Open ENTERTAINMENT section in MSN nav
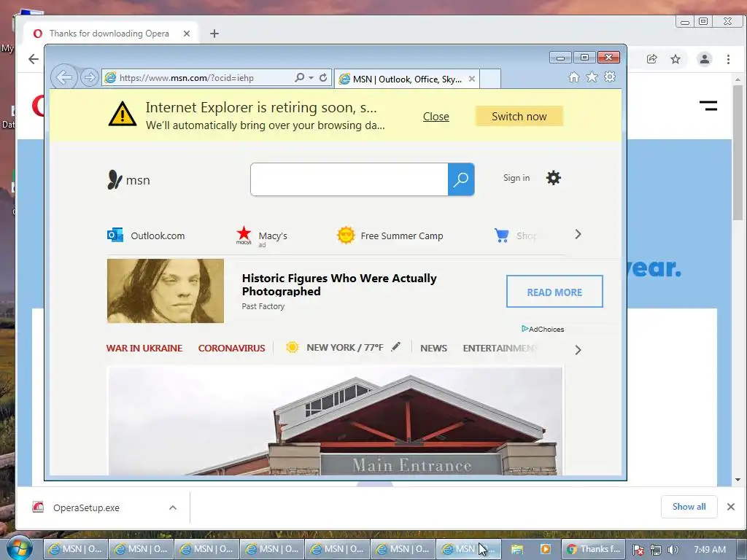The image size is (747, 560). point(500,348)
